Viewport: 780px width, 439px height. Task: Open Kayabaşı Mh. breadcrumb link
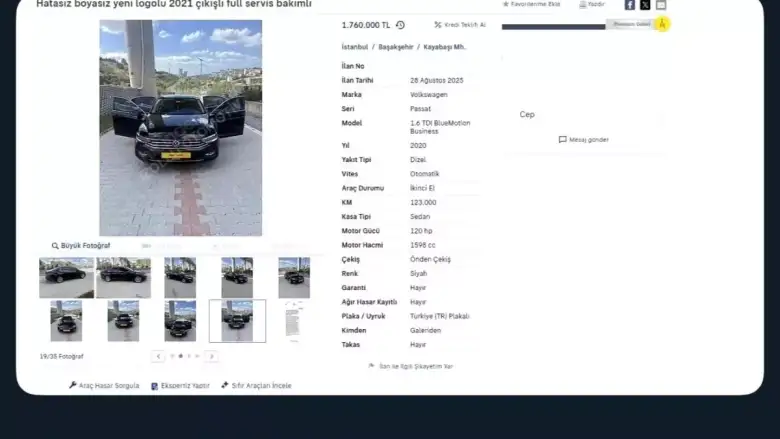[445, 47]
